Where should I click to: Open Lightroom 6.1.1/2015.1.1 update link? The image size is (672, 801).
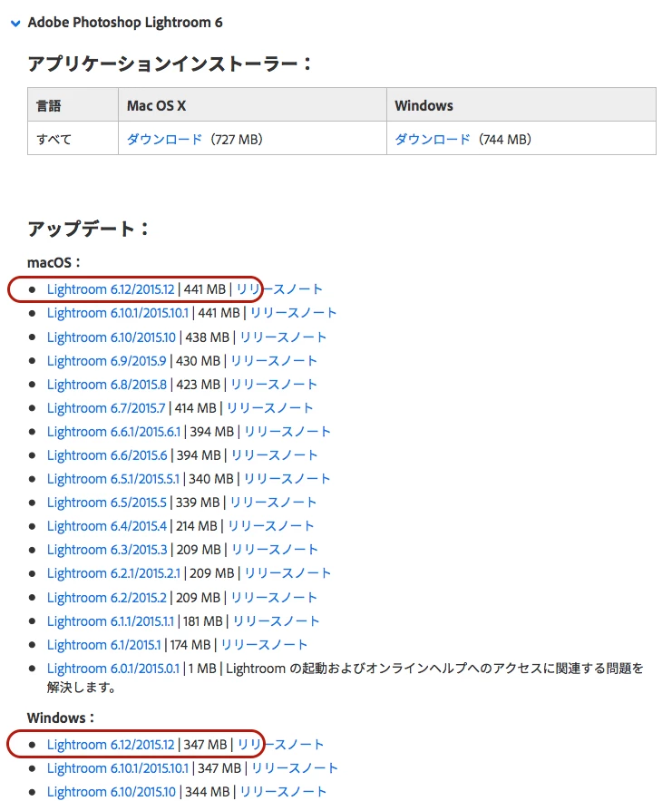click(111, 621)
